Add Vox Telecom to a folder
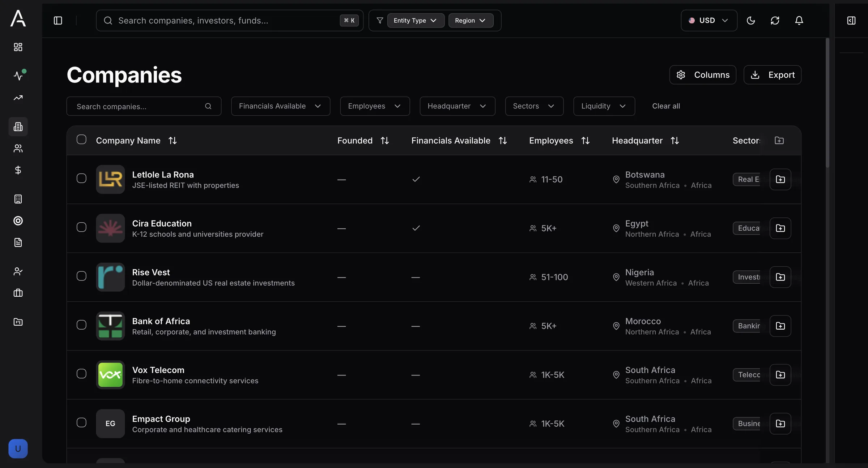 (x=780, y=375)
